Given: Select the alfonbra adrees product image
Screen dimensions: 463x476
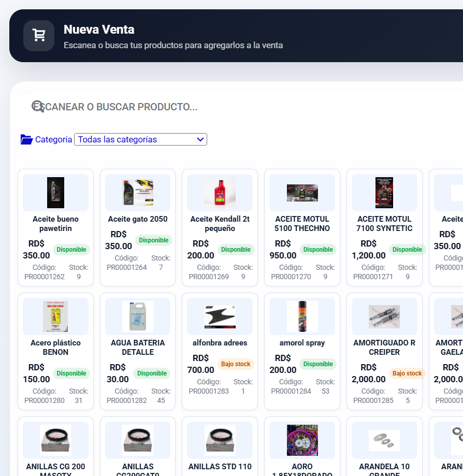Looking at the screenshot, I should click(x=220, y=316).
